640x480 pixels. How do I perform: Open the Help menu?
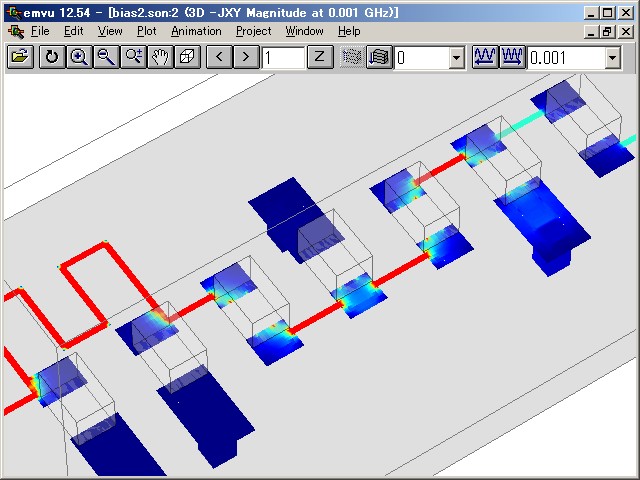349,31
